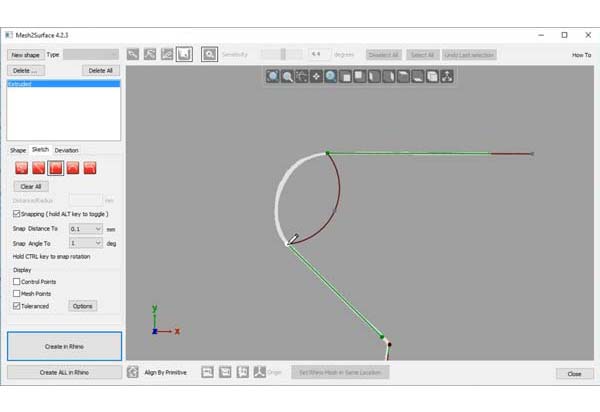Click the last icon in viewport toolbar
This screenshot has height=412, width=600.
click(x=446, y=76)
